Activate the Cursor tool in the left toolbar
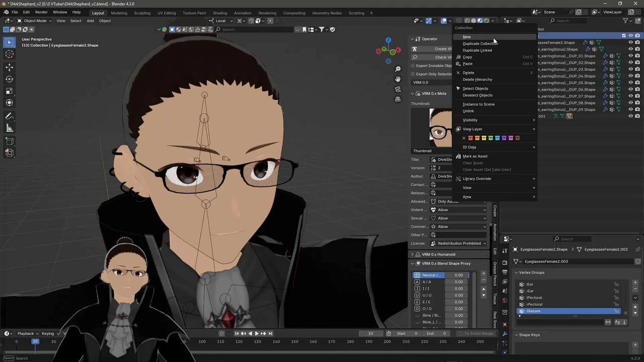Viewport: 644px width, 362px height. [9, 54]
